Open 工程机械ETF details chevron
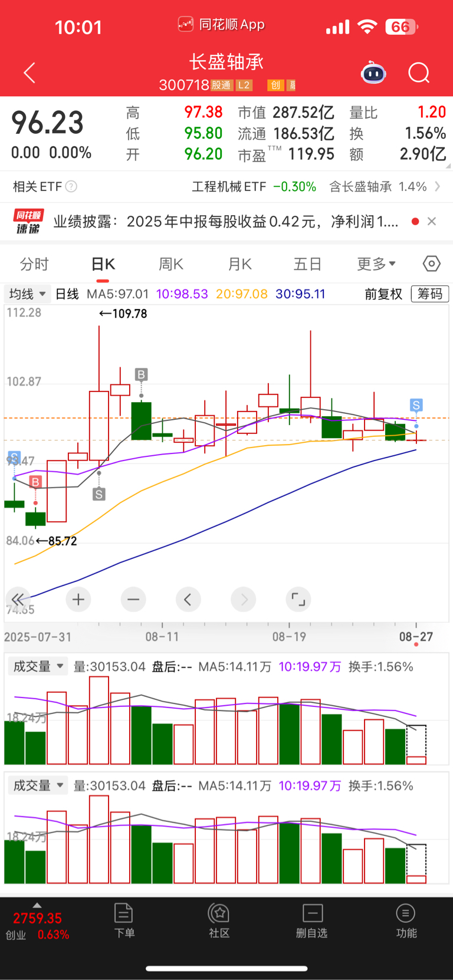This screenshot has width=453, height=980. click(x=438, y=187)
